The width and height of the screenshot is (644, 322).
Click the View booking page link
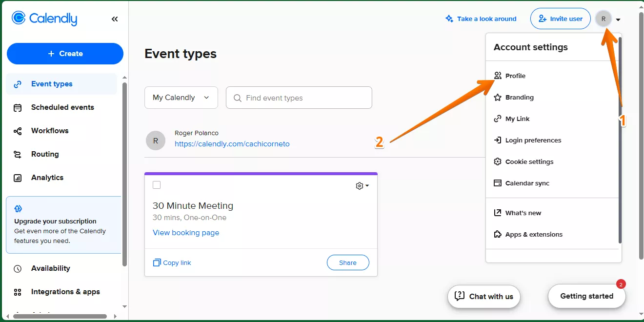coord(186,233)
